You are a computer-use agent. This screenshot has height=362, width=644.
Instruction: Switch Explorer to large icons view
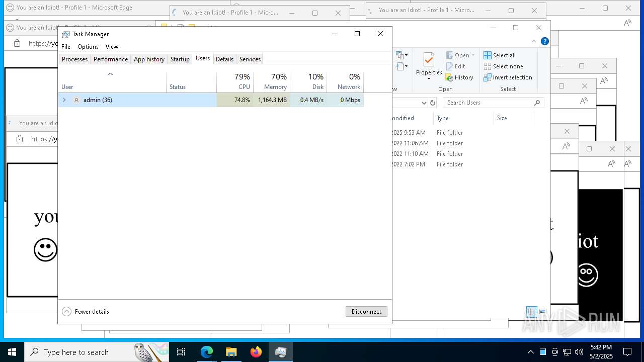click(543, 312)
